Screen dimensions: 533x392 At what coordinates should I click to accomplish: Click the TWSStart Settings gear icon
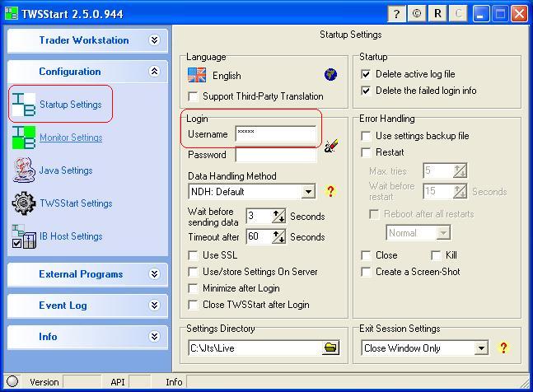24,203
